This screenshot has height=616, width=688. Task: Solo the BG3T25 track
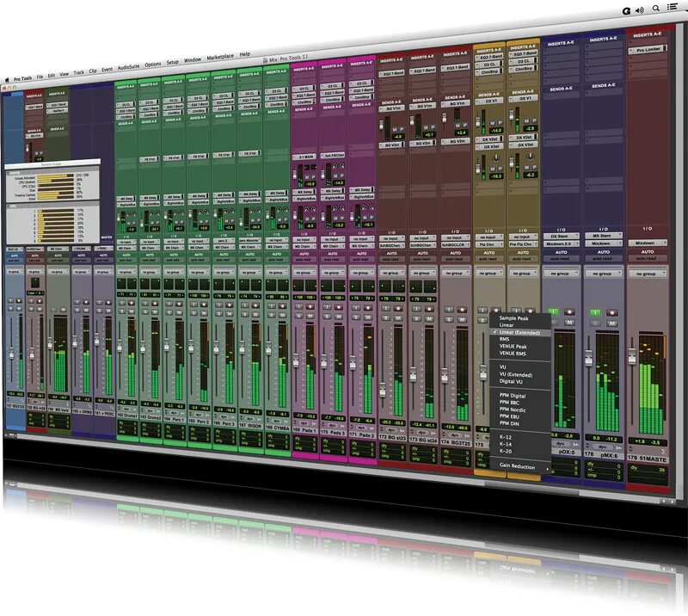coord(449,319)
